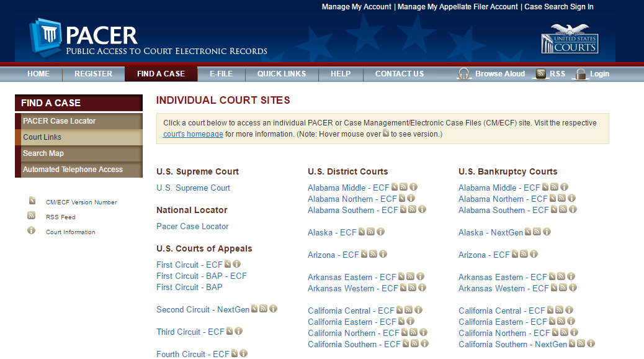The image size is (644, 359).
Task: Open Search Map in sidebar
Action: [79, 153]
